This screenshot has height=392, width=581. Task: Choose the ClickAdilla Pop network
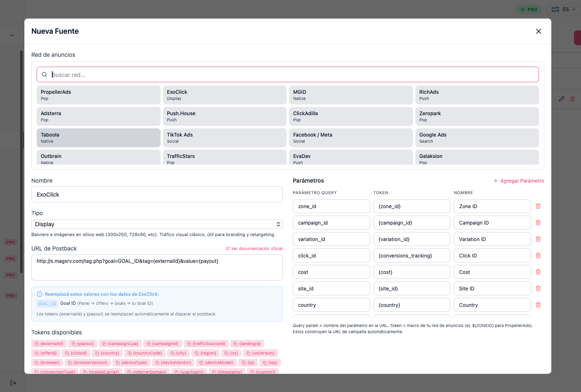coord(351,116)
